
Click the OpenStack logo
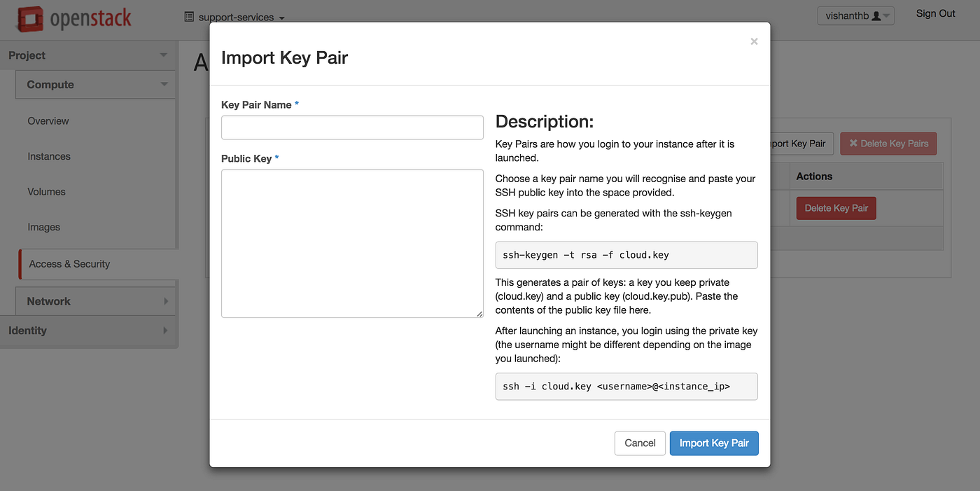point(73,18)
